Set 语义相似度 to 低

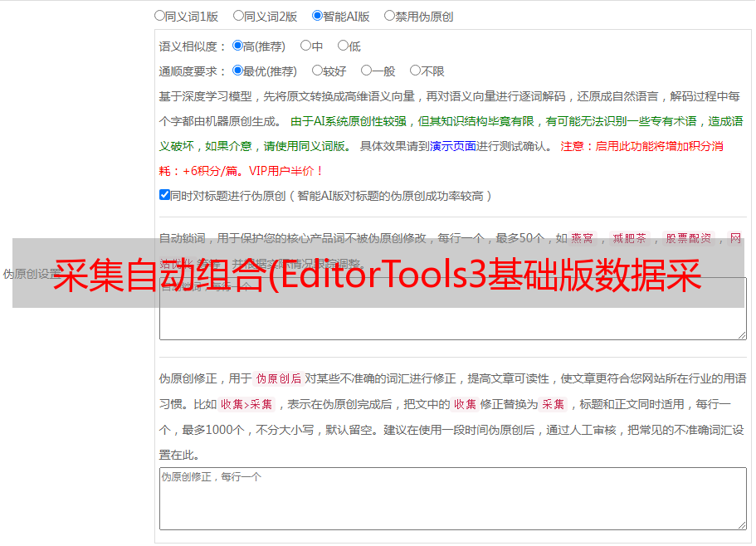click(x=343, y=46)
